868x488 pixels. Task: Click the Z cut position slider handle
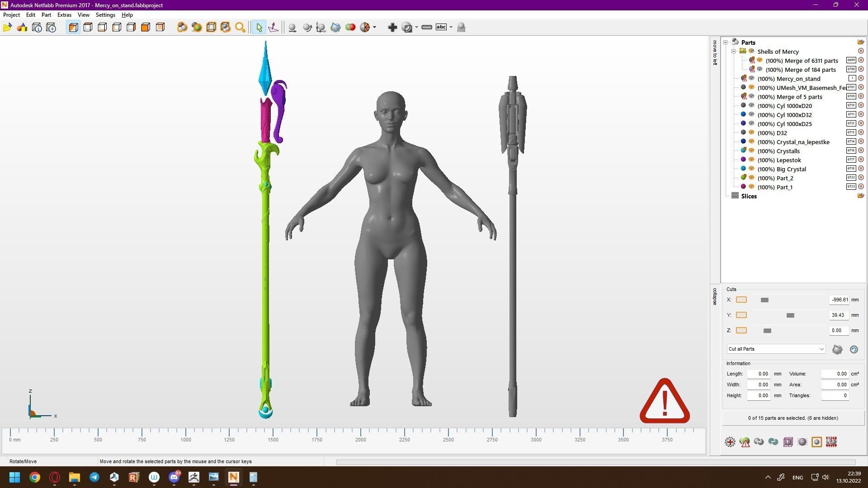click(767, 331)
